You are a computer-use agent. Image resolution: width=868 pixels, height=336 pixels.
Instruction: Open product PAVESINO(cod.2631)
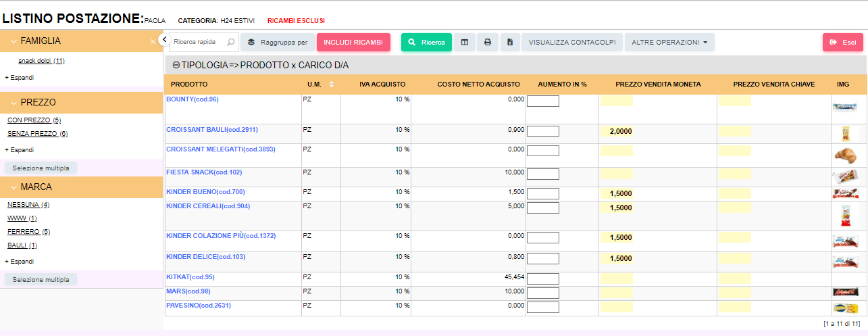click(x=199, y=305)
